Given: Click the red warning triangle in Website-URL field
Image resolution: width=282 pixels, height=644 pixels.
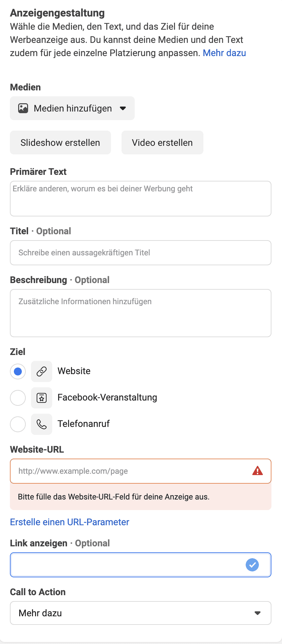Looking at the screenshot, I should point(258,471).
